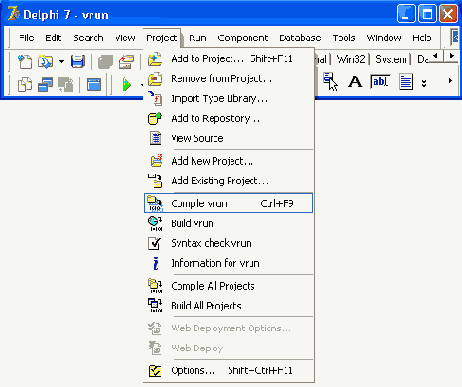Choose Remove from Project menu entry
The height and width of the screenshot is (387, 462).
(x=229, y=79)
